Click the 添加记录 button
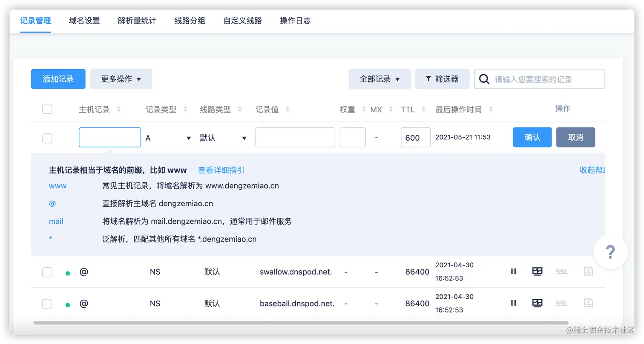This screenshot has height=344, width=644. click(x=58, y=79)
